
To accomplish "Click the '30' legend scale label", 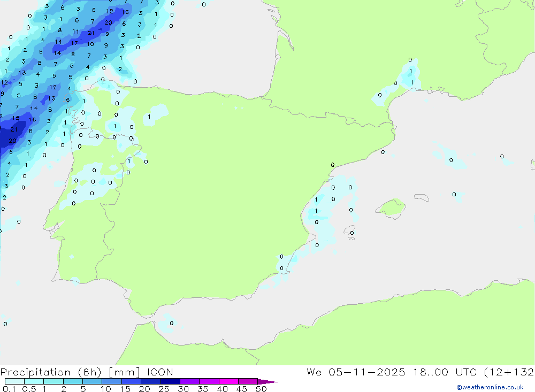I will tap(183, 389).
